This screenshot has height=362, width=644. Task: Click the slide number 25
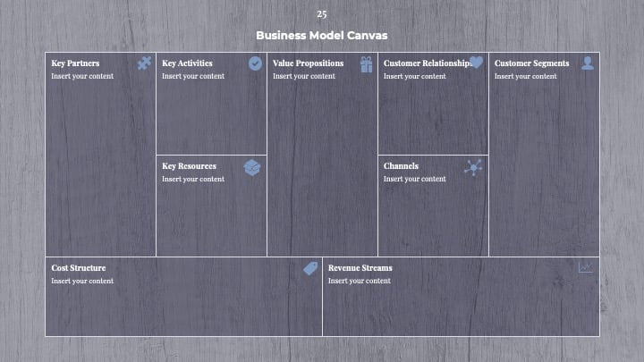click(322, 14)
